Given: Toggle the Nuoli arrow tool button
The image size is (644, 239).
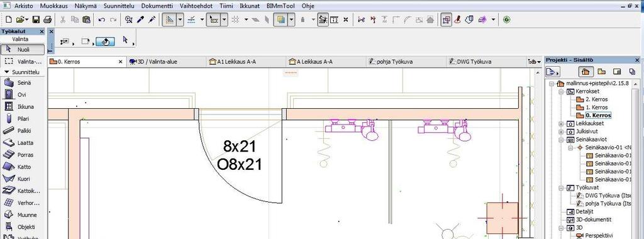Looking at the screenshot, I should [x=23, y=50].
